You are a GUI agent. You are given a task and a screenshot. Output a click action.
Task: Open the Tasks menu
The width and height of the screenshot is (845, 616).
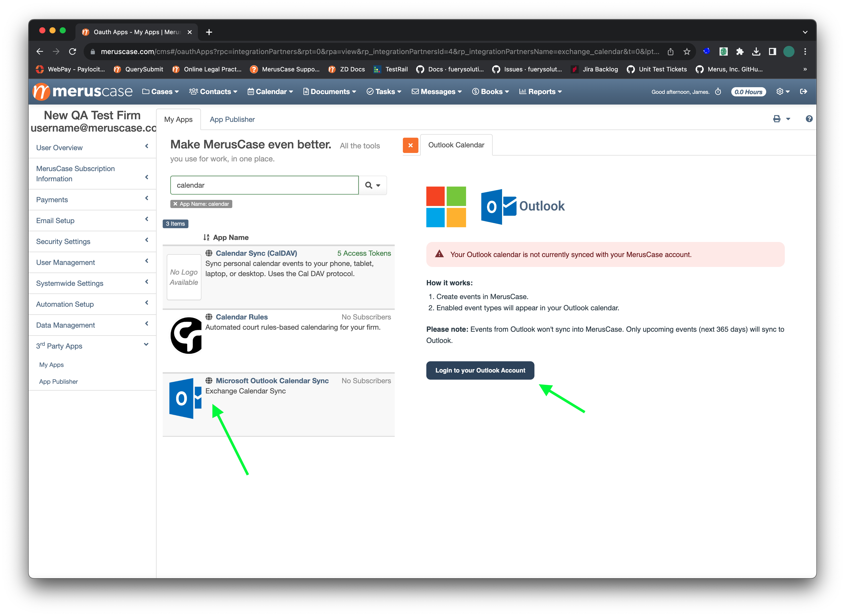(x=384, y=91)
